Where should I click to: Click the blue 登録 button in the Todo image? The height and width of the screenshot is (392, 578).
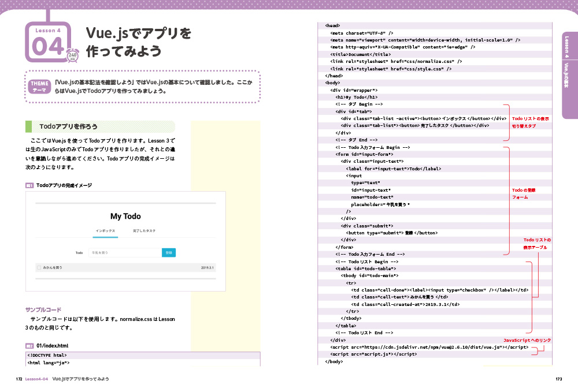[x=169, y=252]
